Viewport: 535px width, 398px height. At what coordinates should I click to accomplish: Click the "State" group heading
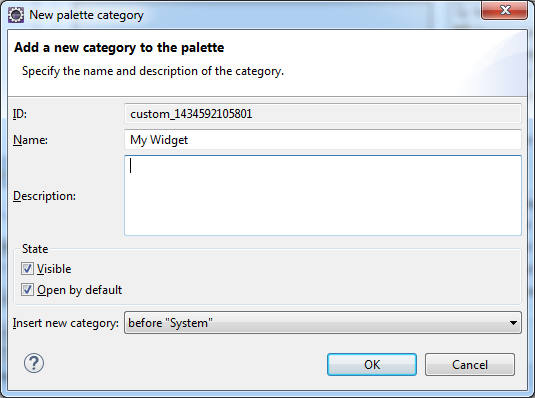[35, 249]
